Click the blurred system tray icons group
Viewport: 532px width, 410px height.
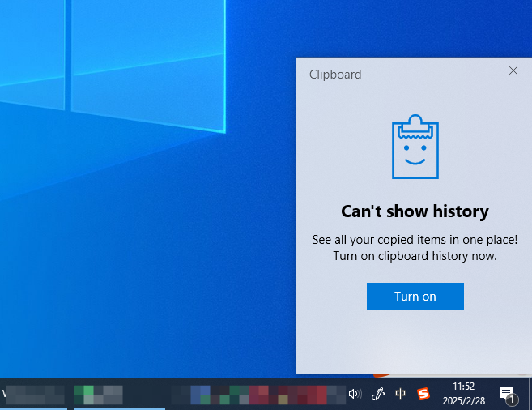point(258,395)
